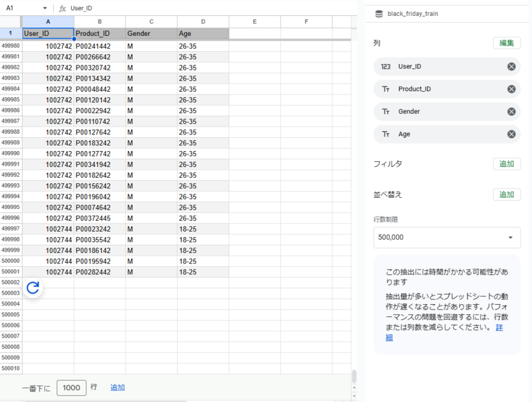Click the number type icon beside User_ID
Image resolution: width=532 pixels, height=402 pixels.
tap(386, 67)
